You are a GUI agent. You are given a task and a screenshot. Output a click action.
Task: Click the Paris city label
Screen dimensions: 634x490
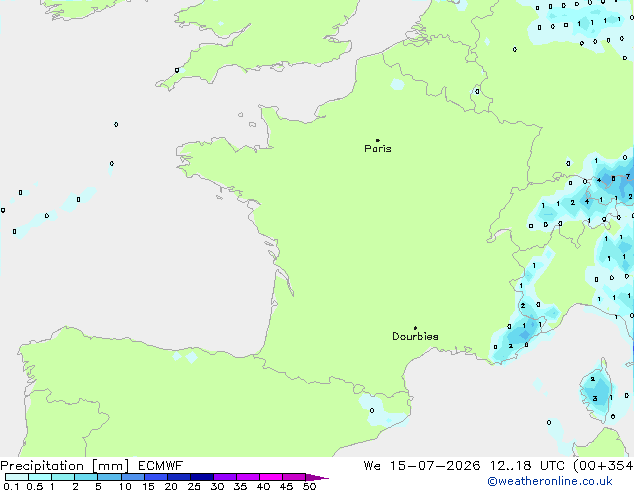pos(378,149)
